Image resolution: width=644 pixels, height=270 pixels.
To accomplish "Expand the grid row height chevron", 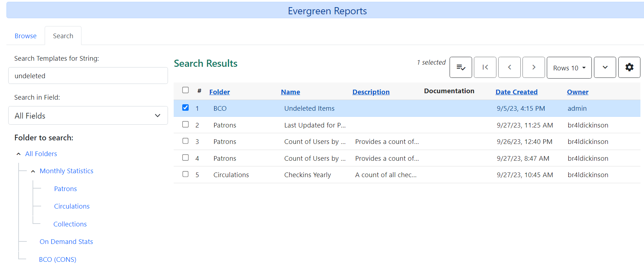I will click(605, 67).
